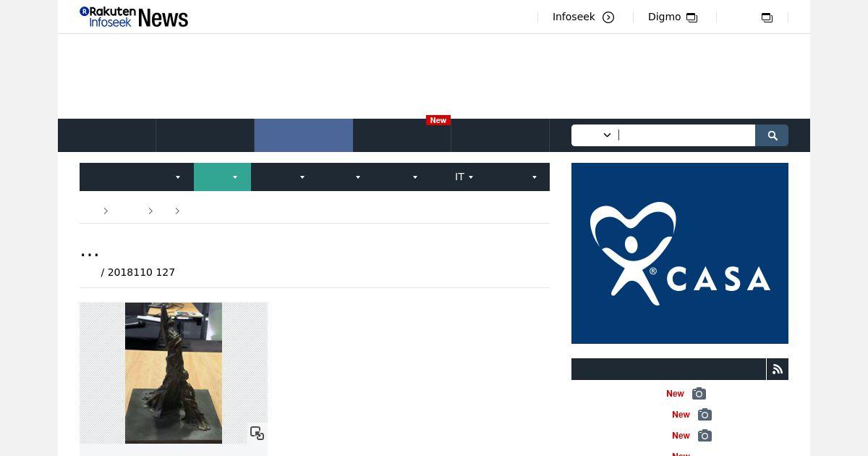Click the magnifier search button
The width and height of the screenshot is (868, 456).
772,135
